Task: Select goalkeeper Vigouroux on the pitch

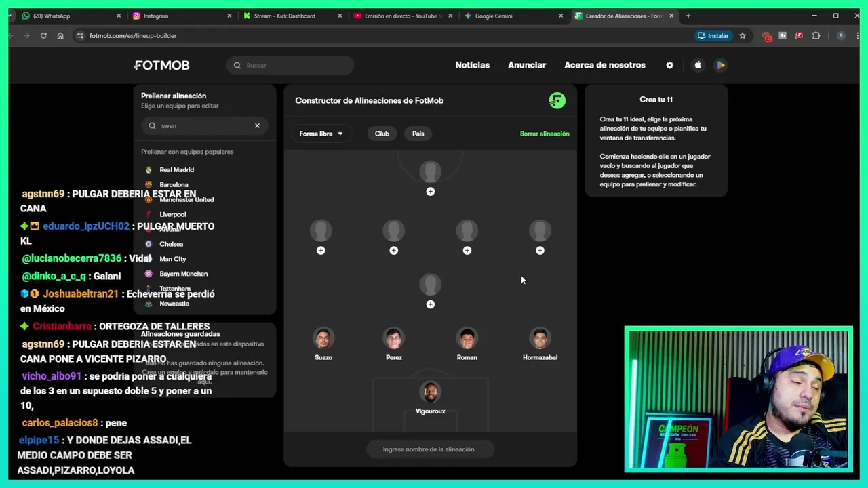Action: pyautogui.click(x=430, y=399)
